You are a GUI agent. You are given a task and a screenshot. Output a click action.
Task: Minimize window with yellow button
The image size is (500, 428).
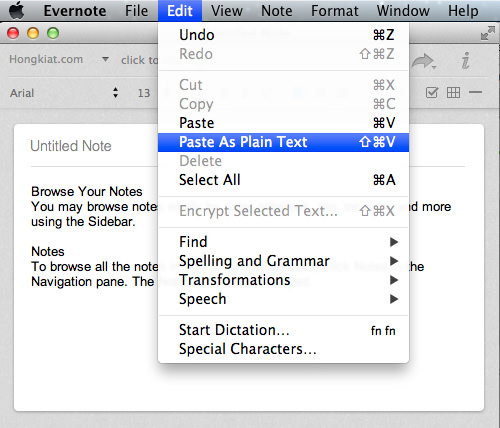click(x=33, y=33)
